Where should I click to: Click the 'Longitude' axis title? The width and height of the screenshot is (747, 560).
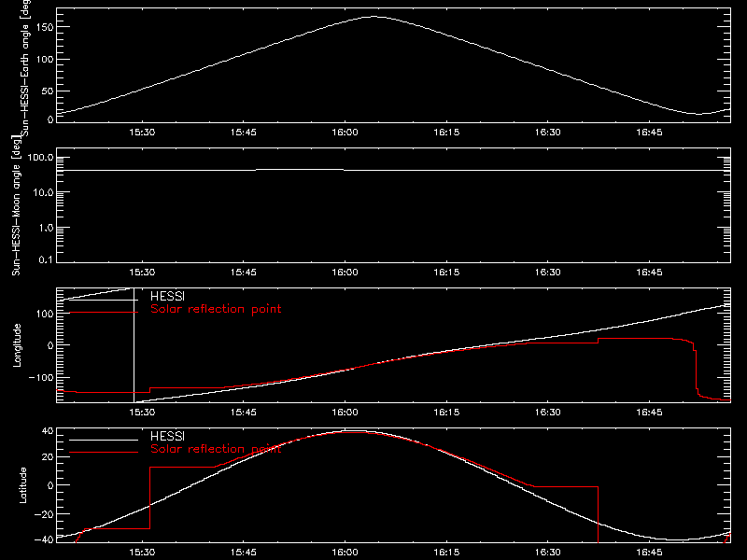coord(17,345)
